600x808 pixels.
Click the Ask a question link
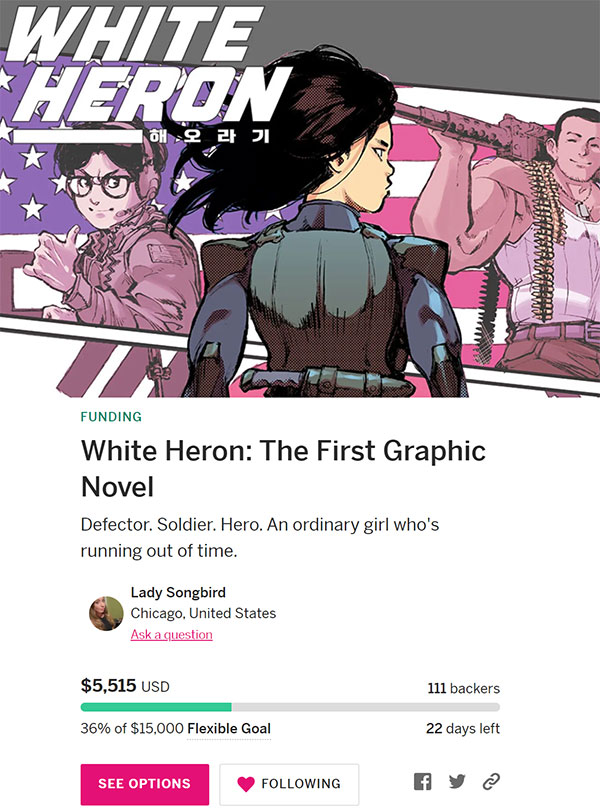click(172, 634)
